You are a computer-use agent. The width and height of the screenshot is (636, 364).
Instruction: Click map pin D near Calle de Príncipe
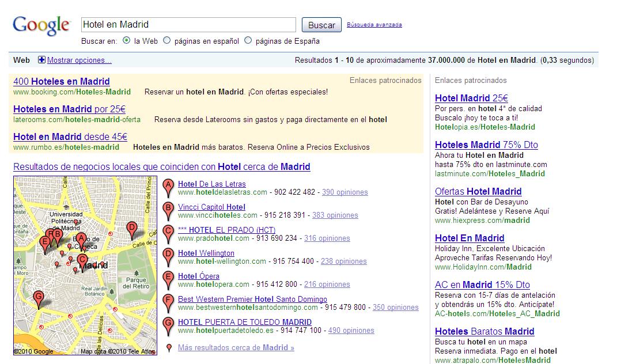131,230
